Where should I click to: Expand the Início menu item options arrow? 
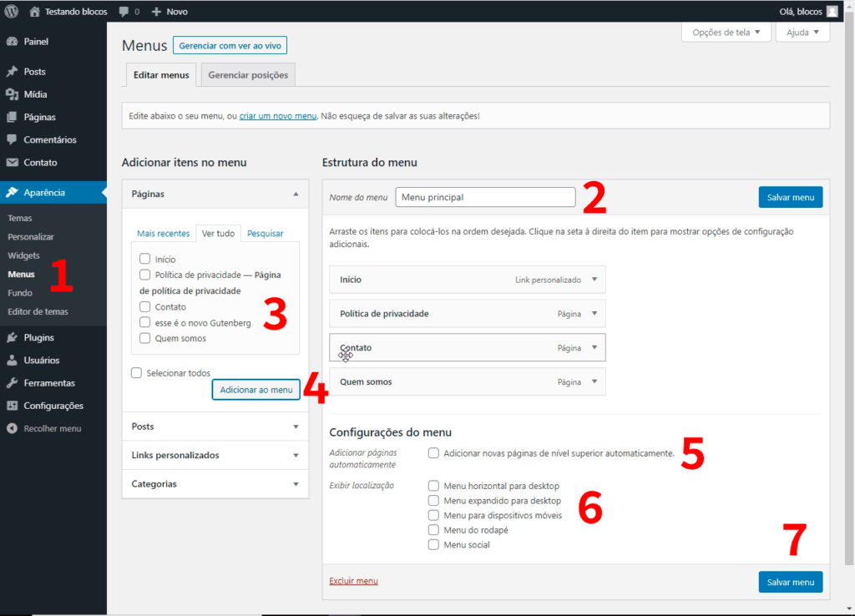click(x=594, y=280)
